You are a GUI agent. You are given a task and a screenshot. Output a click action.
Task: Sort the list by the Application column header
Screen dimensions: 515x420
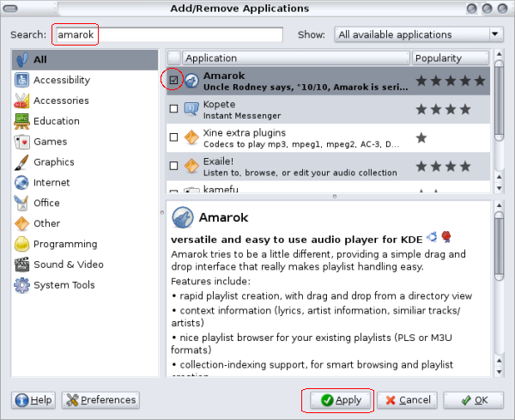pos(296,58)
